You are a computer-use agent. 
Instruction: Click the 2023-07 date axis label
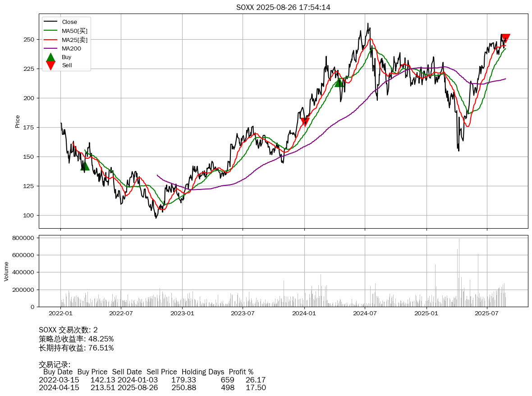(243, 313)
